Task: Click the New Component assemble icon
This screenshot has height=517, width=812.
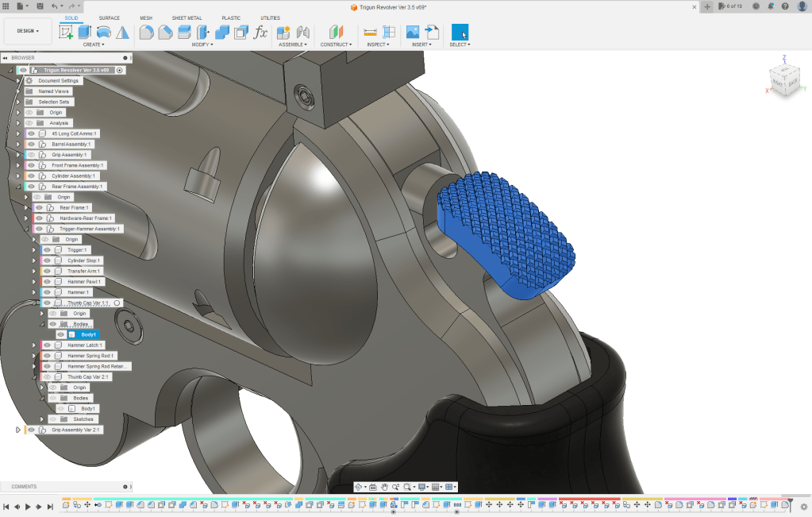Action: click(283, 33)
